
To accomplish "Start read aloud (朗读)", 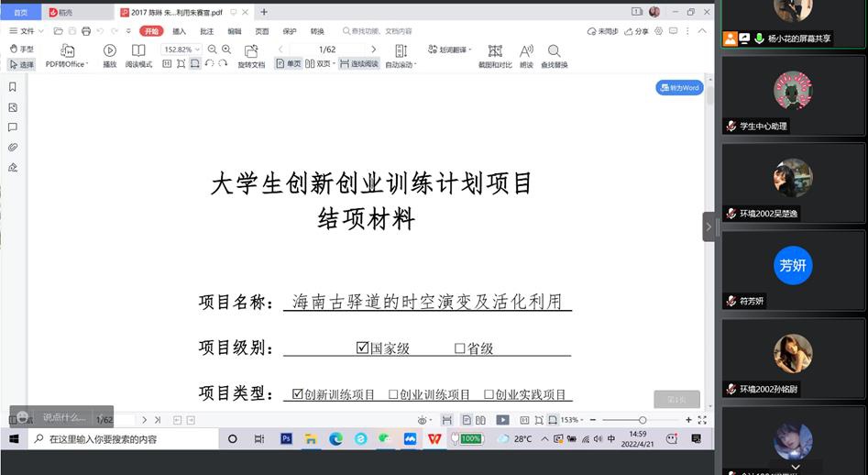I will [x=526, y=56].
